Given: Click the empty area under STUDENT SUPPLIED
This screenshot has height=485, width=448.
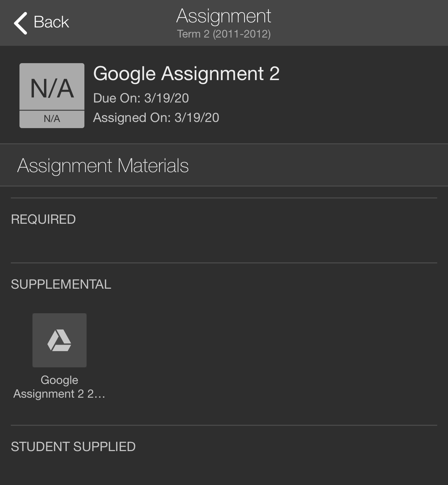Looking at the screenshot, I should click(224, 469).
